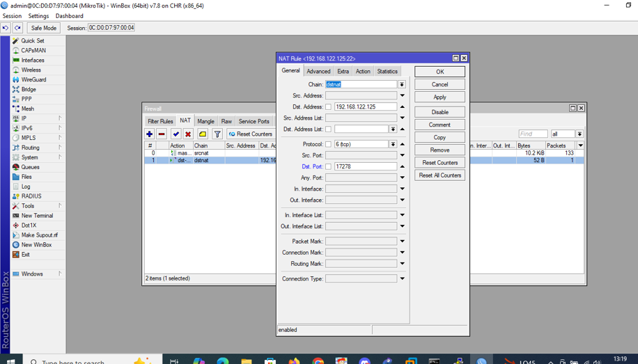Screen dimensions: 638x364
Task: Open the Session menu
Action: 12,16
